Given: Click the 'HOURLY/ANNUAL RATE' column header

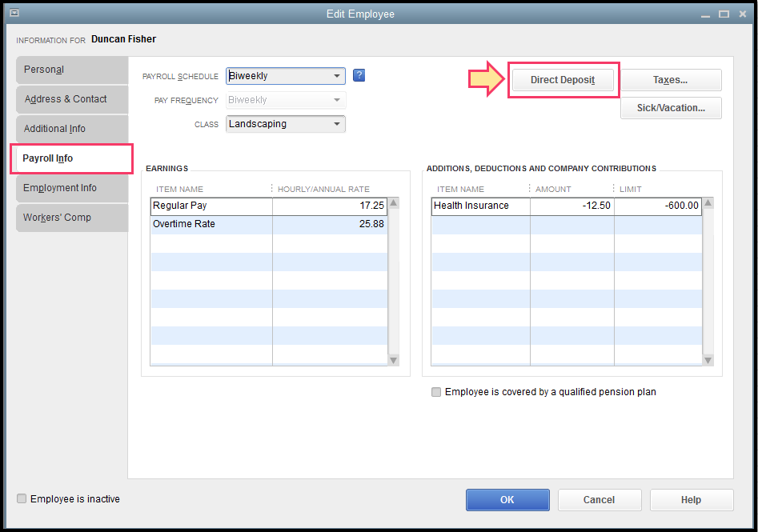Looking at the screenshot, I should pyautogui.click(x=323, y=190).
